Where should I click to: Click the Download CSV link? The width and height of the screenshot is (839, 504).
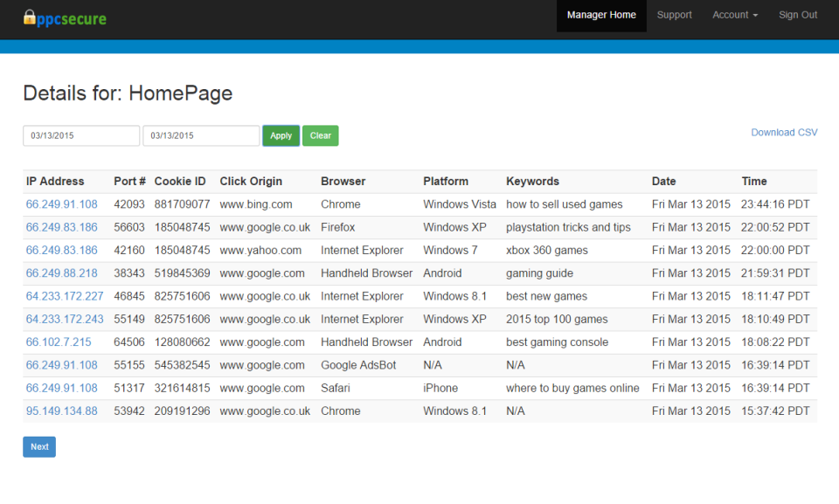point(784,132)
